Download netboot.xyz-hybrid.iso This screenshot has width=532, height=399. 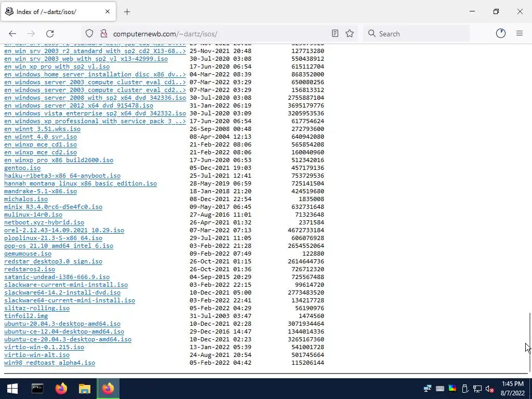tap(44, 222)
